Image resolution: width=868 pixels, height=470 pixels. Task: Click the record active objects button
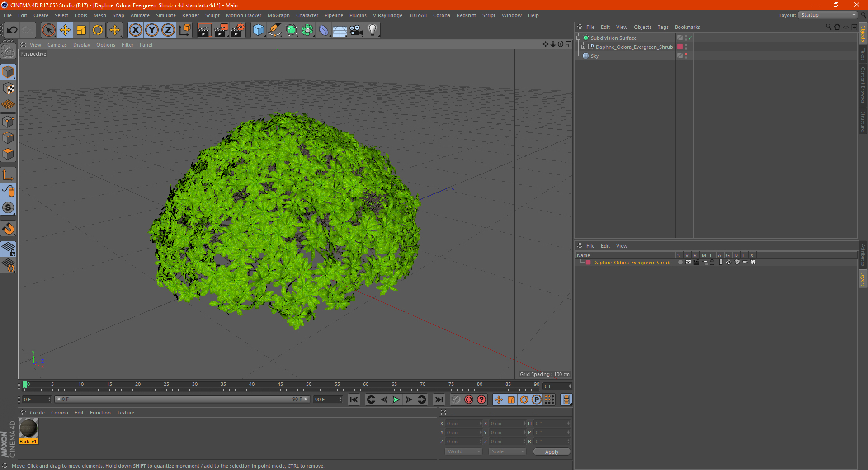point(456,399)
